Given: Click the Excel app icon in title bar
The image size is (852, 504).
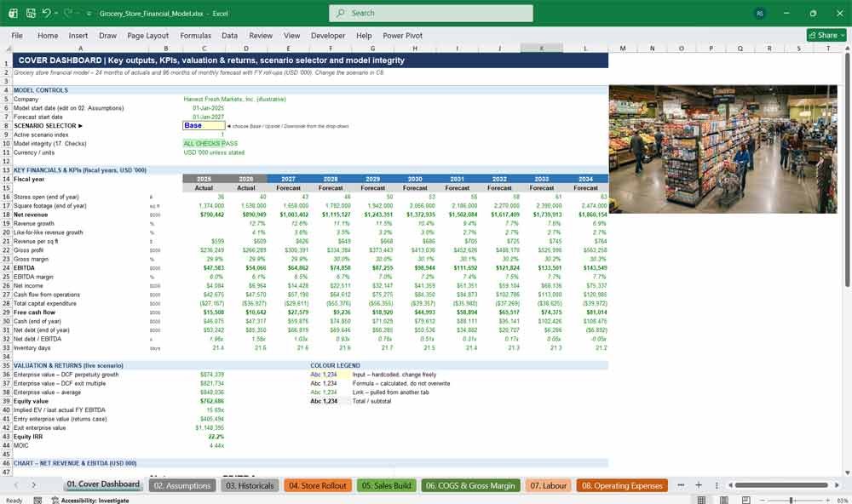Looking at the screenshot, I should tap(13, 13).
